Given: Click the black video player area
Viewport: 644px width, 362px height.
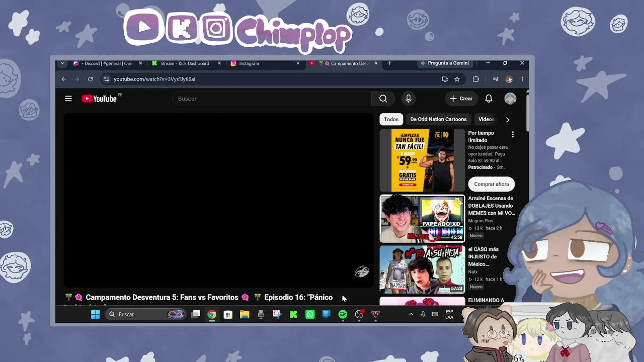Looking at the screenshot, I should click(218, 200).
